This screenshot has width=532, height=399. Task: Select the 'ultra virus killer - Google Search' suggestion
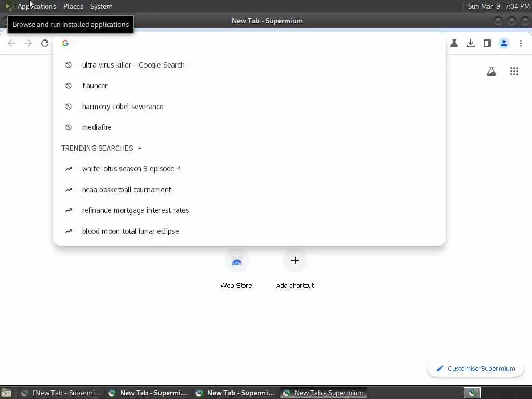pyautogui.click(x=249, y=65)
